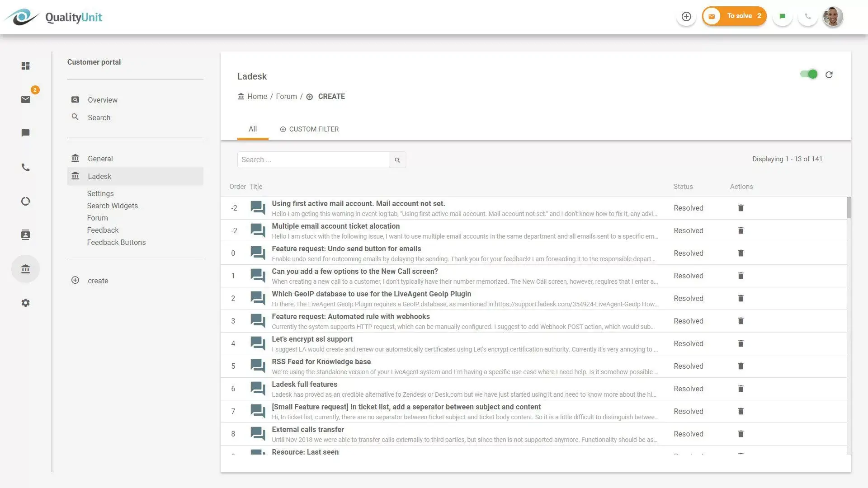Refresh the forum list with the reload icon

click(829, 74)
